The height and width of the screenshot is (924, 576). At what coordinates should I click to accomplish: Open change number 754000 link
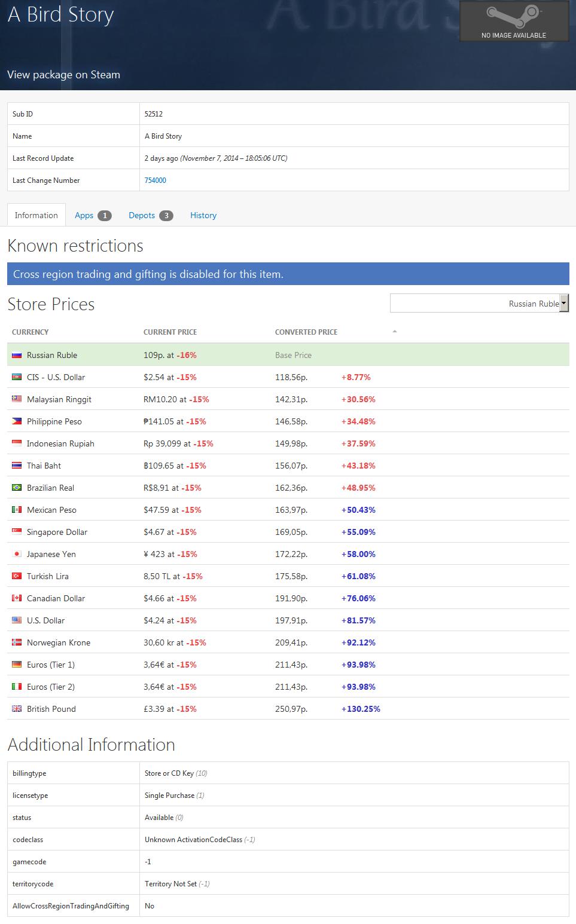[156, 180]
